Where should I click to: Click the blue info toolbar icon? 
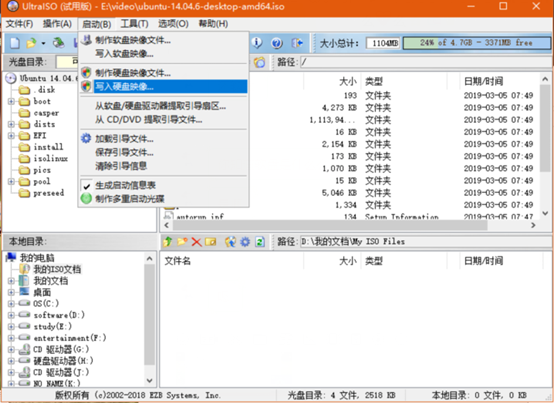[257, 43]
